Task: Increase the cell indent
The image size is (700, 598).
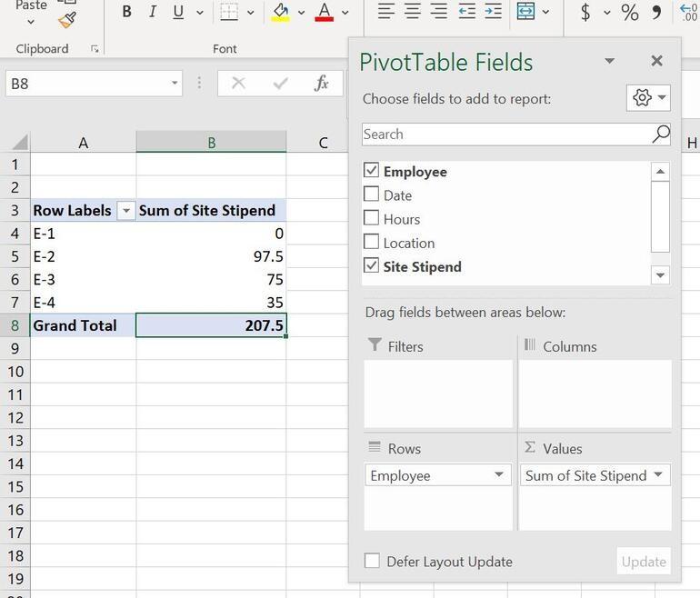Action: pos(493,12)
